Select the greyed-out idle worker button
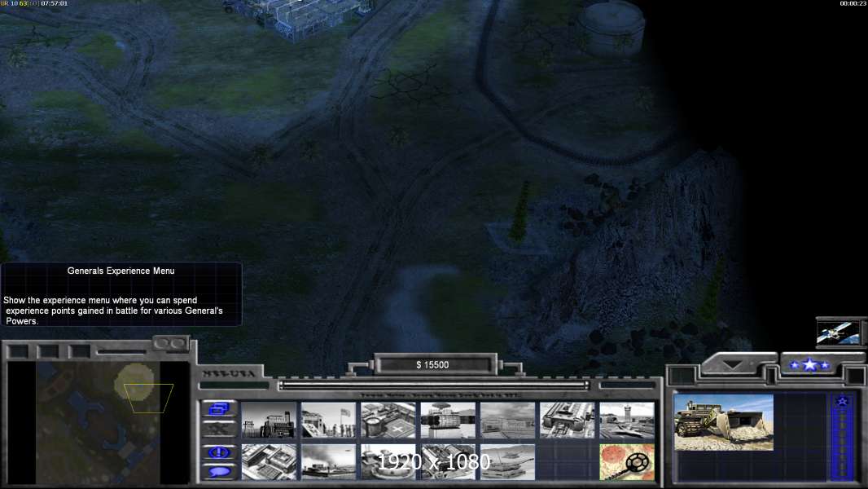This screenshot has height=489, width=868. coord(219,428)
